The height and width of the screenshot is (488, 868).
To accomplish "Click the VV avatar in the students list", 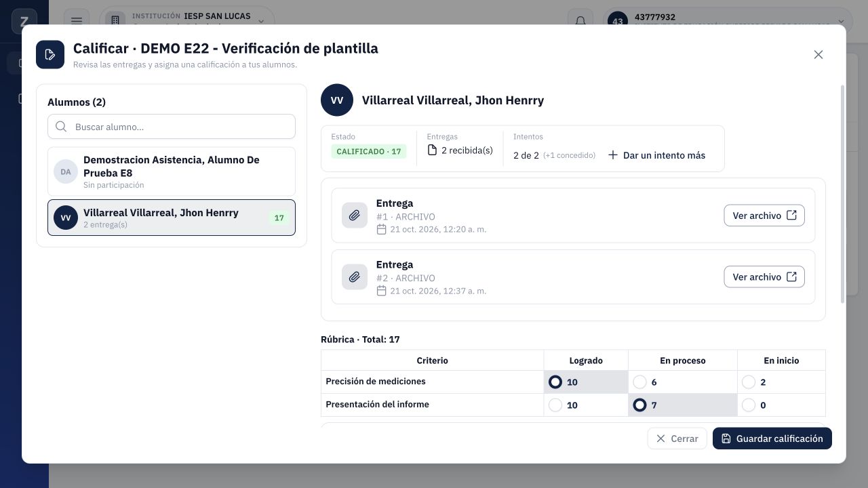I will pos(66,218).
